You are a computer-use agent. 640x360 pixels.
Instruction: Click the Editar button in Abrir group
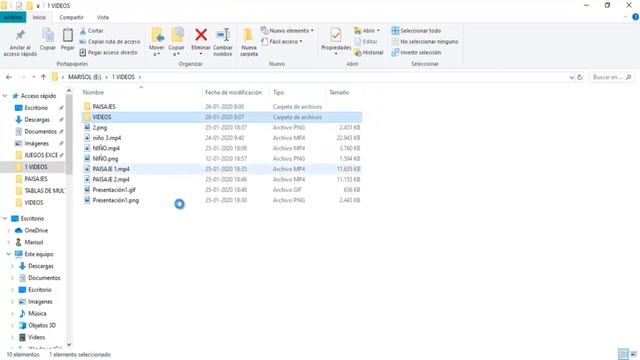[366, 42]
